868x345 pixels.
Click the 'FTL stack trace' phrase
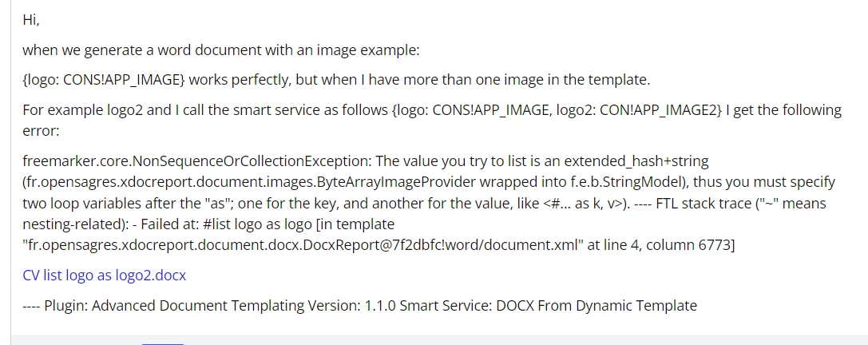[703, 203]
